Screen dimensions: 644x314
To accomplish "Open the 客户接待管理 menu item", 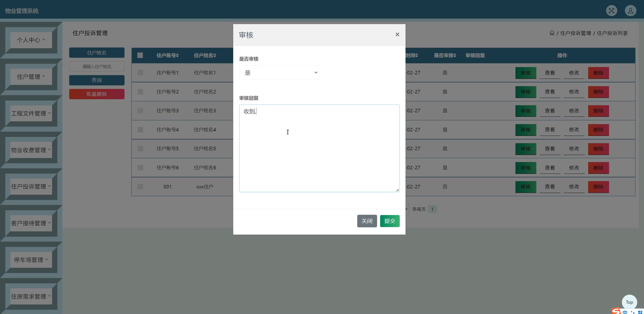I will pos(31,223).
